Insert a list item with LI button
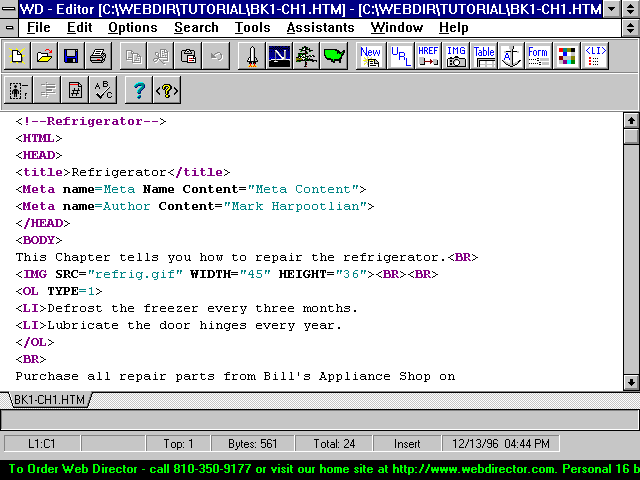 coord(594,56)
